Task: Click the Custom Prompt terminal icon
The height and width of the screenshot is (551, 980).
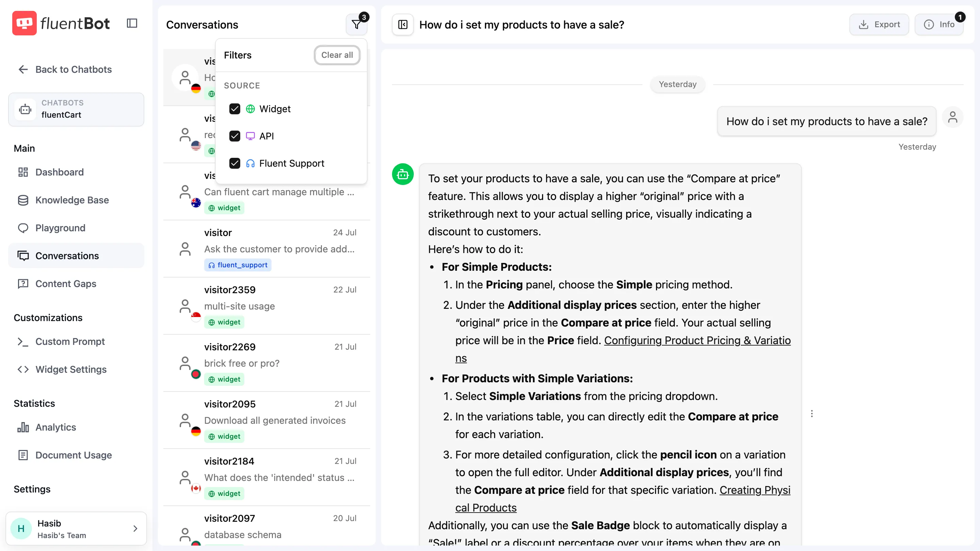Action: (23, 341)
